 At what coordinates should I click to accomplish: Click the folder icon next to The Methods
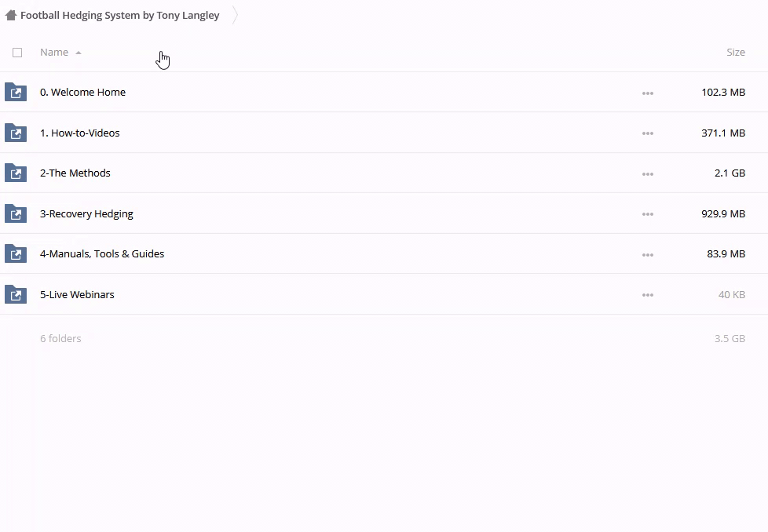(x=16, y=173)
